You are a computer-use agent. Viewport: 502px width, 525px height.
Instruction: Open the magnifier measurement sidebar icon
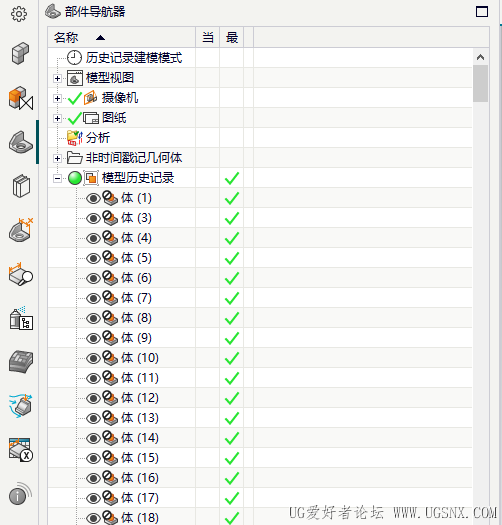pos(21,274)
